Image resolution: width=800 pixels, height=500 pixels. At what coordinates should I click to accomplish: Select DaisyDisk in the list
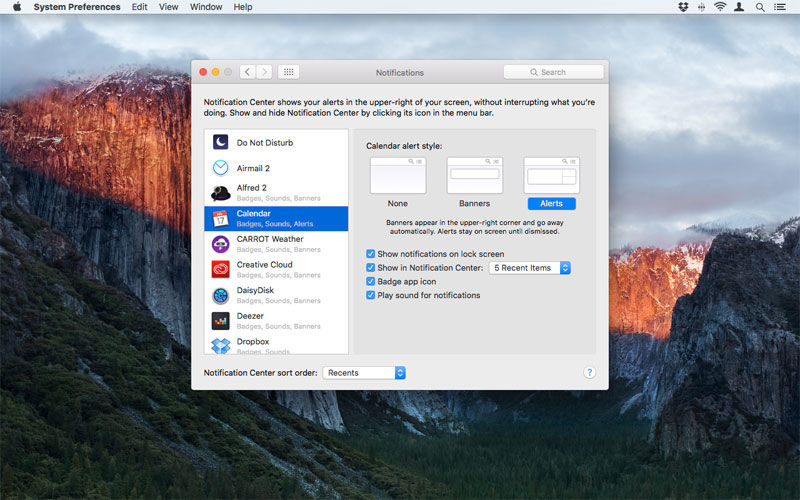click(276, 295)
